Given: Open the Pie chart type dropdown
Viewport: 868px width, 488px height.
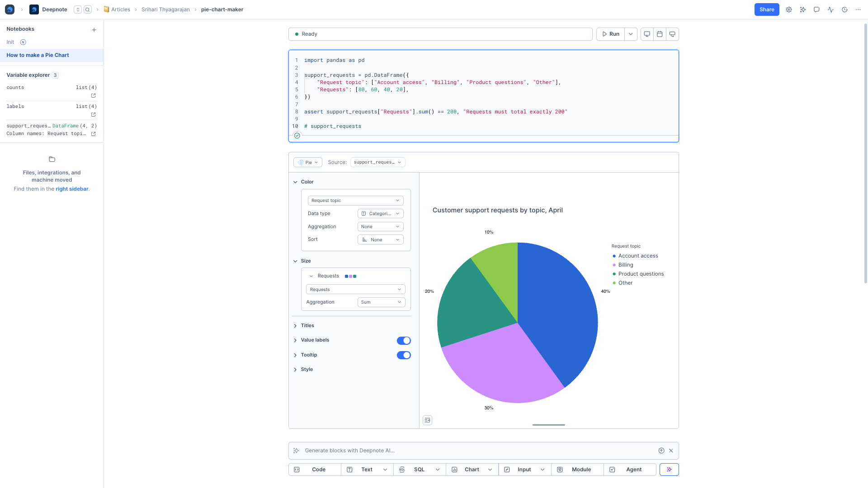Looking at the screenshot, I should (x=308, y=162).
